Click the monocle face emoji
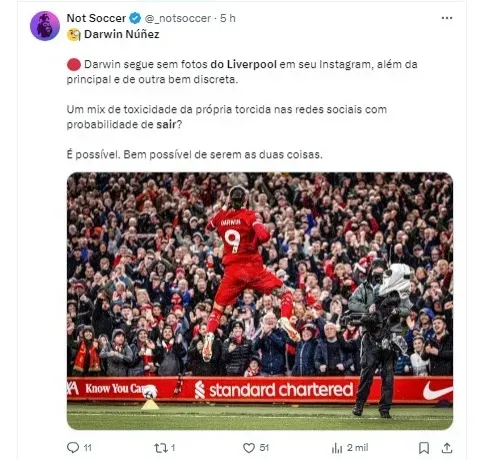The height and width of the screenshot is (460, 489). coord(74,34)
